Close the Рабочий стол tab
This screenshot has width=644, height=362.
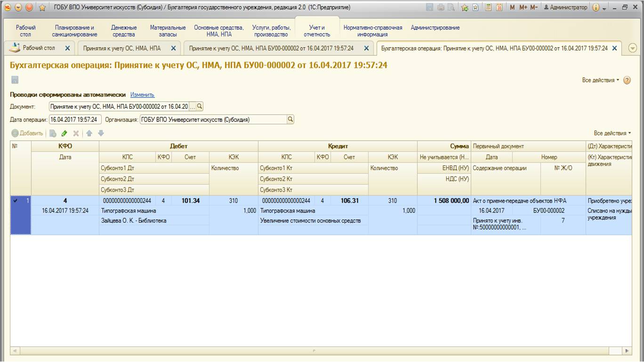67,48
